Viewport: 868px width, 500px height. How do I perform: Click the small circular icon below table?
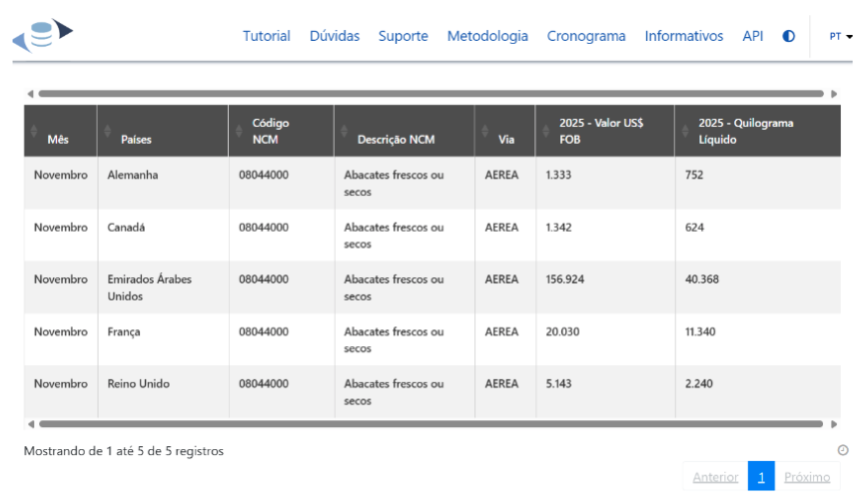tap(842, 451)
